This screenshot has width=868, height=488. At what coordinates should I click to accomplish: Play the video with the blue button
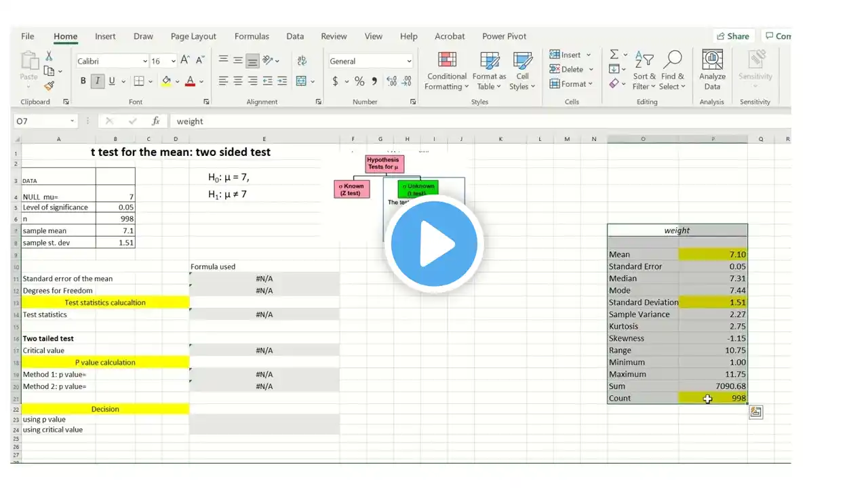tap(434, 244)
